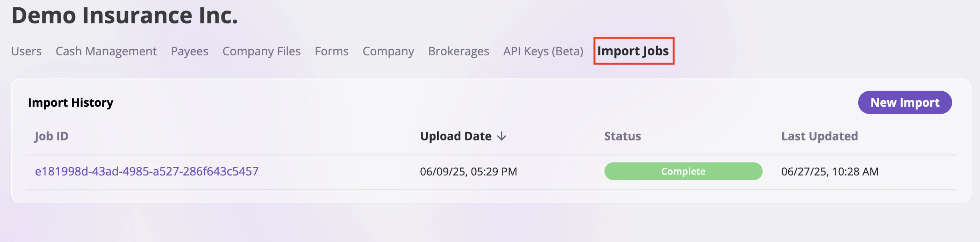View the Company Files section
Viewport: 980px width, 242px height.
click(262, 51)
